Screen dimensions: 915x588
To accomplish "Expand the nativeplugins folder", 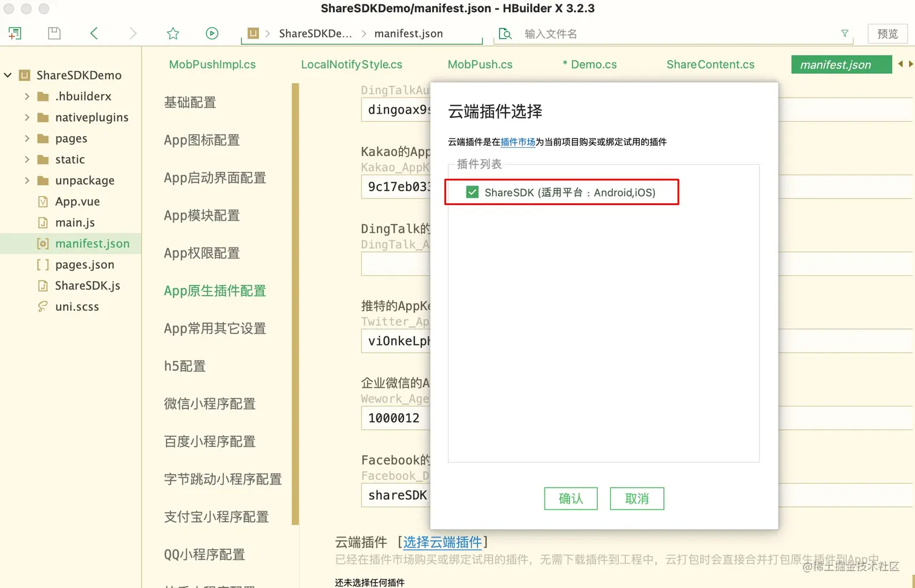I will tap(27, 117).
